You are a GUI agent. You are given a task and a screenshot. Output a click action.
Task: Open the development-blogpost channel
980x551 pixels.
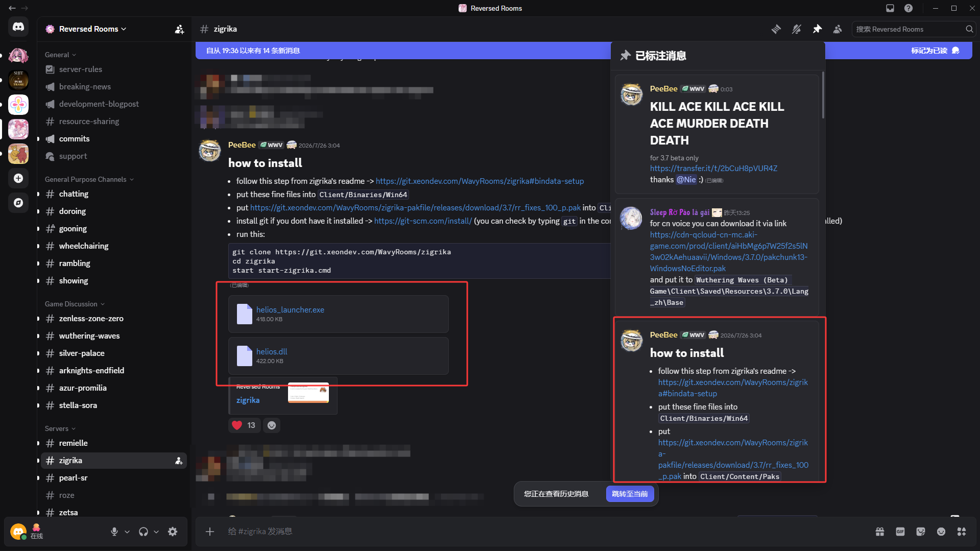[x=114, y=104]
